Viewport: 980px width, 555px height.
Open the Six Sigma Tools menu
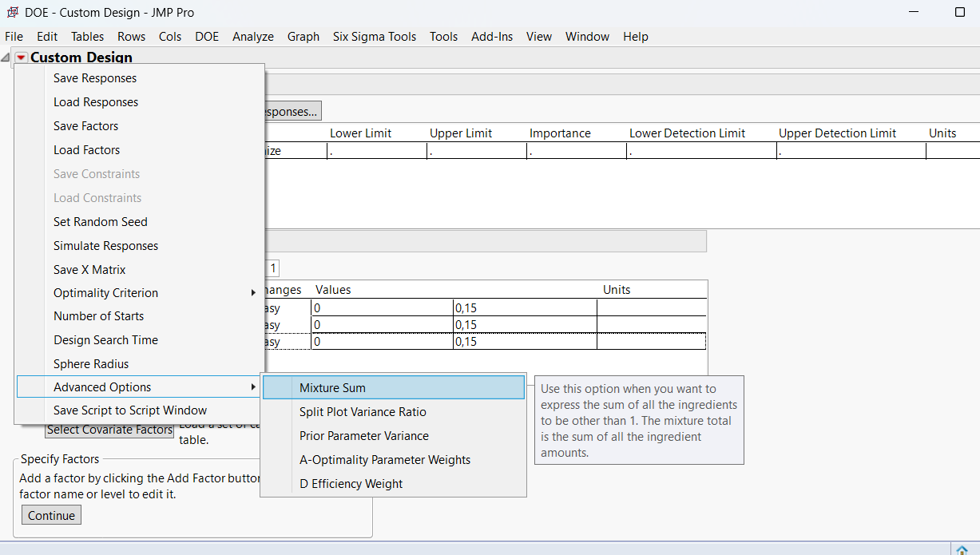pyautogui.click(x=374, y=37)
